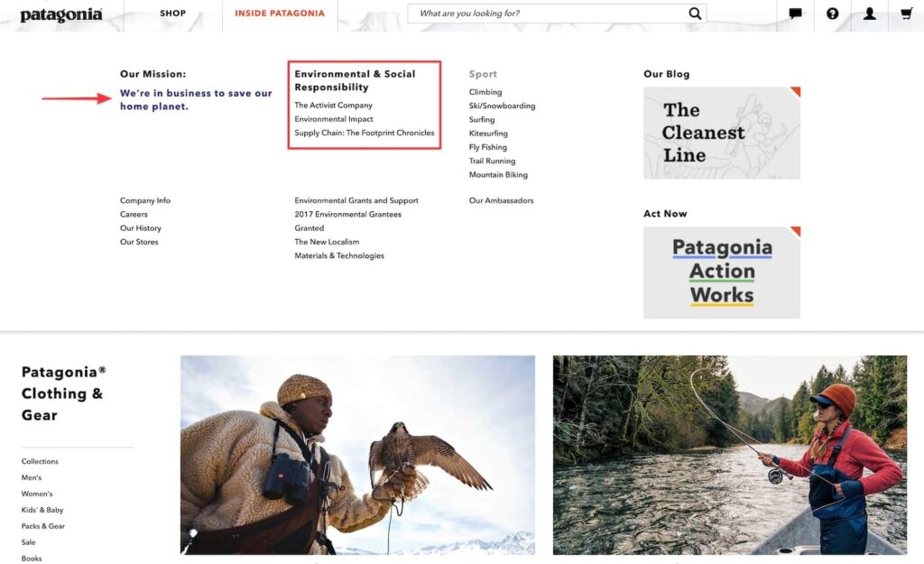Click the fly fishing woman photo

(x=729, y=455)
